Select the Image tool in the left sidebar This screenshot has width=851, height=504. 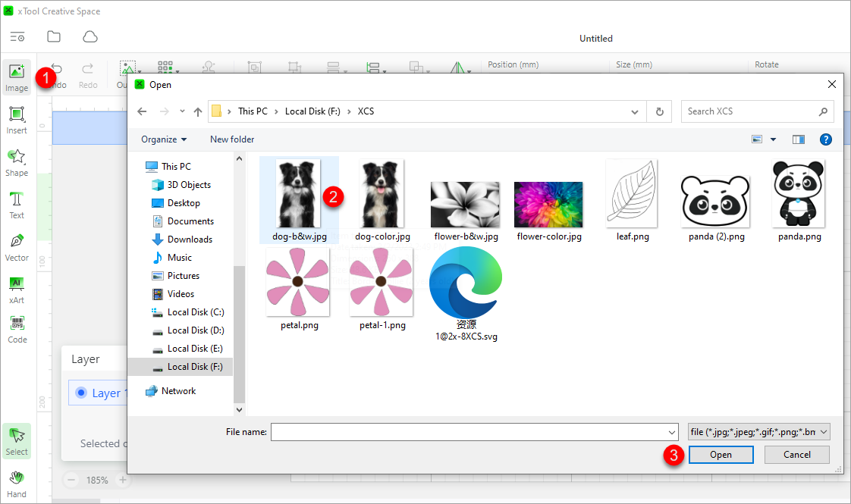(x=16, y=76)
